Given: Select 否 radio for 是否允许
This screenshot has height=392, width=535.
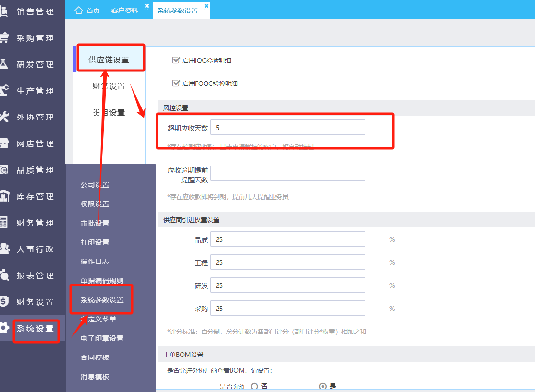Looking at the screenshot, I should pyautogui.click(x=254, y=386).
